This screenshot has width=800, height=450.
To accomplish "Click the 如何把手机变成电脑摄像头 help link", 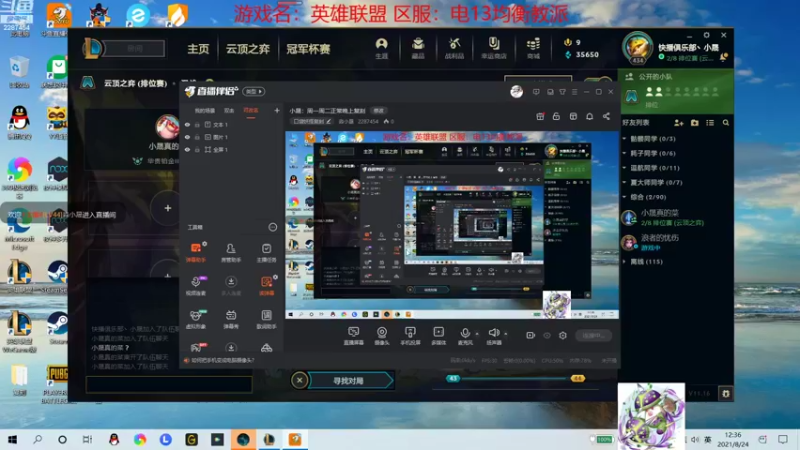I will (x=222, y=360).
